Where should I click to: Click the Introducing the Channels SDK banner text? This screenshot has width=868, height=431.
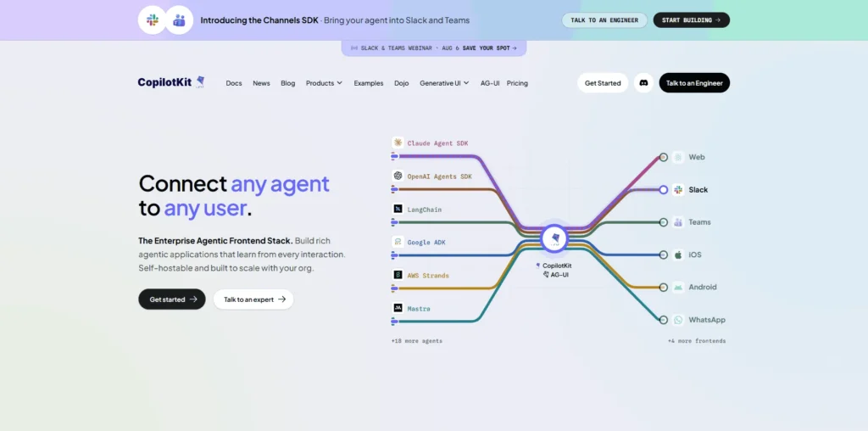tap(259, 20)
